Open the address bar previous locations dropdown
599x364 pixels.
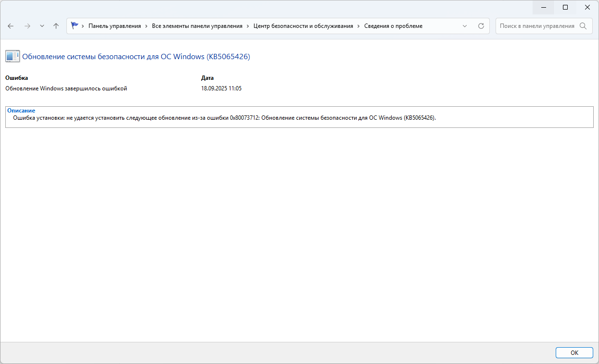point(465,26)
